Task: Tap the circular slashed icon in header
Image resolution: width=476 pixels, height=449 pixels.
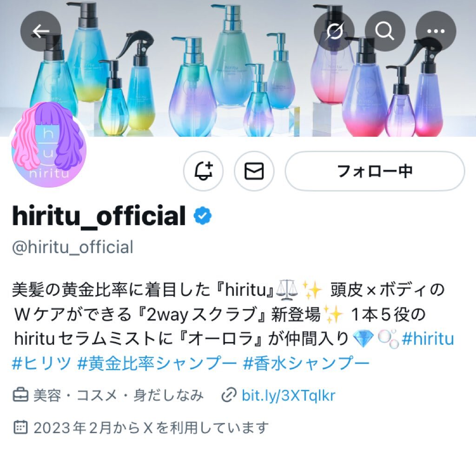Action: pos(334,31)
